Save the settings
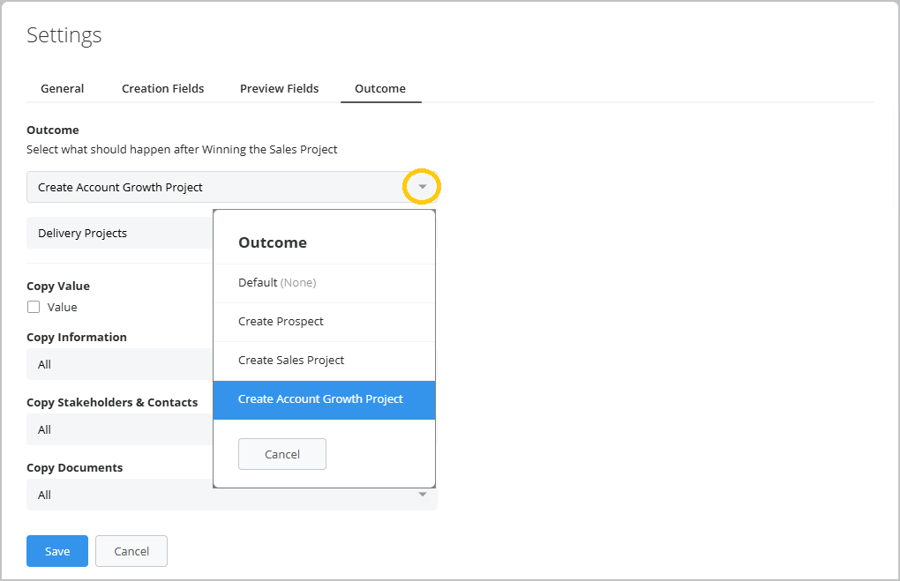The image size is (900, 581). [57, 551]
